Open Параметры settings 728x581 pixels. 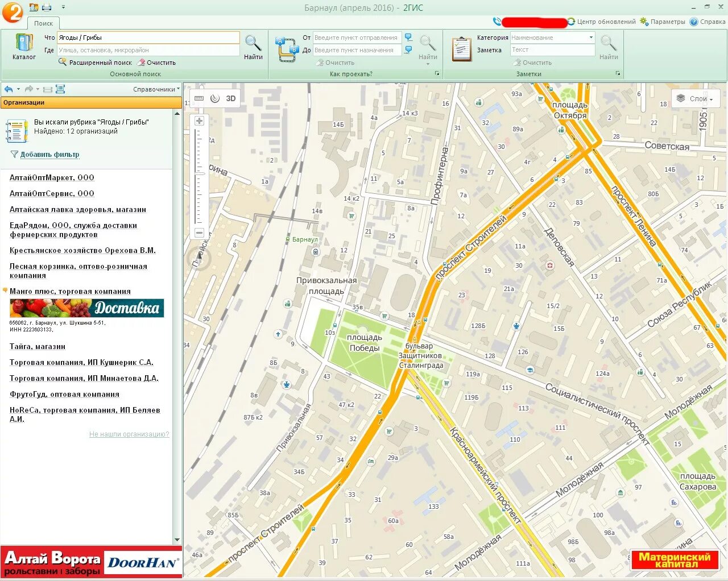[x=663, y=22]
